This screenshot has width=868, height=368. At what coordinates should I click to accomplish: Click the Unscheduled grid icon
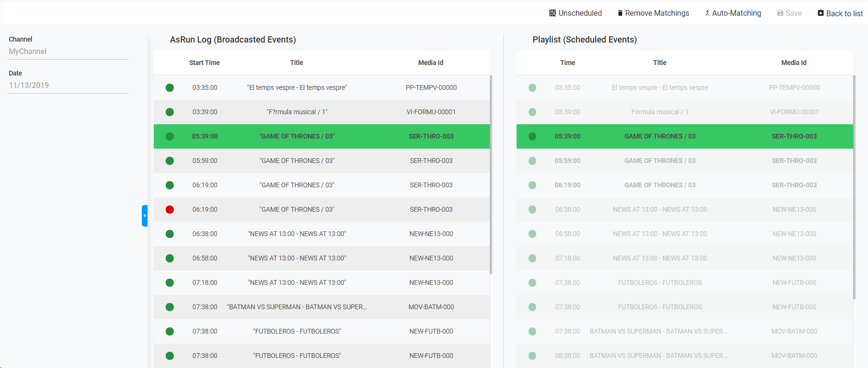coord(552,13)
